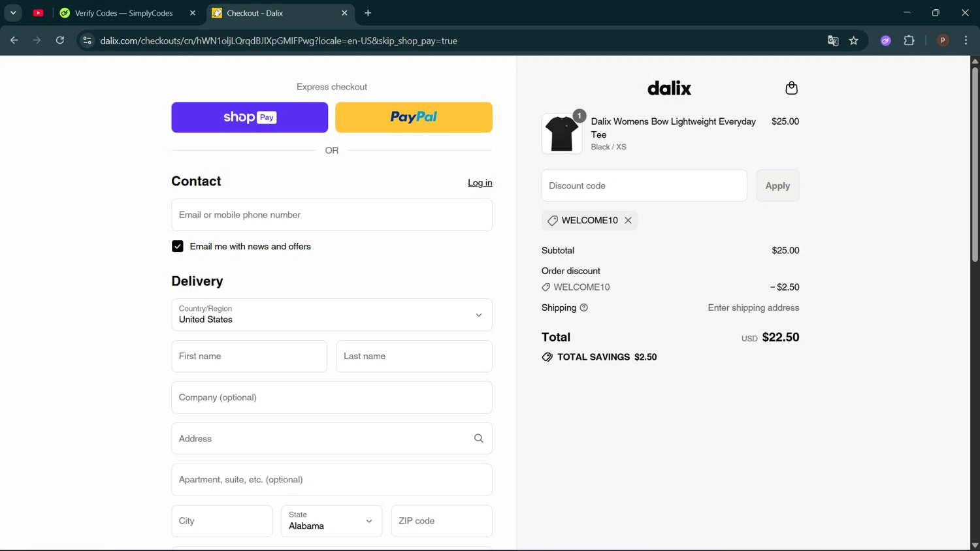Open the Country/Region dropdown

(332, 315)
